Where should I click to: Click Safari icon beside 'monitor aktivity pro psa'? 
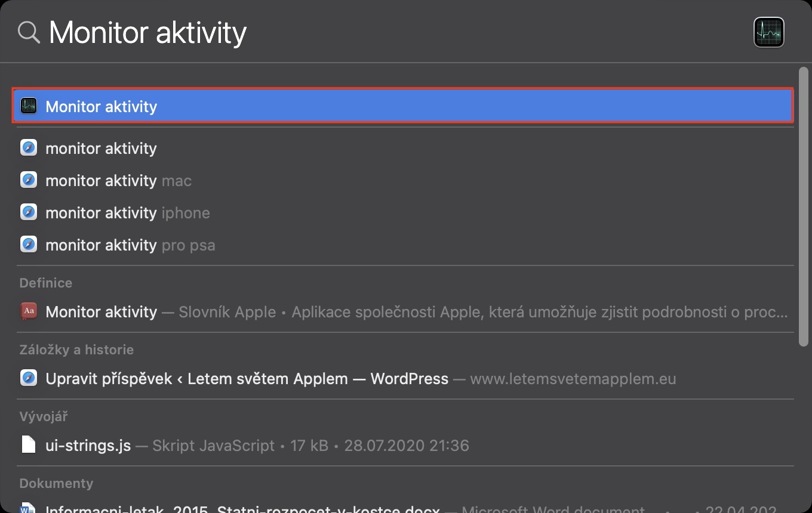[x=29, y=245]
